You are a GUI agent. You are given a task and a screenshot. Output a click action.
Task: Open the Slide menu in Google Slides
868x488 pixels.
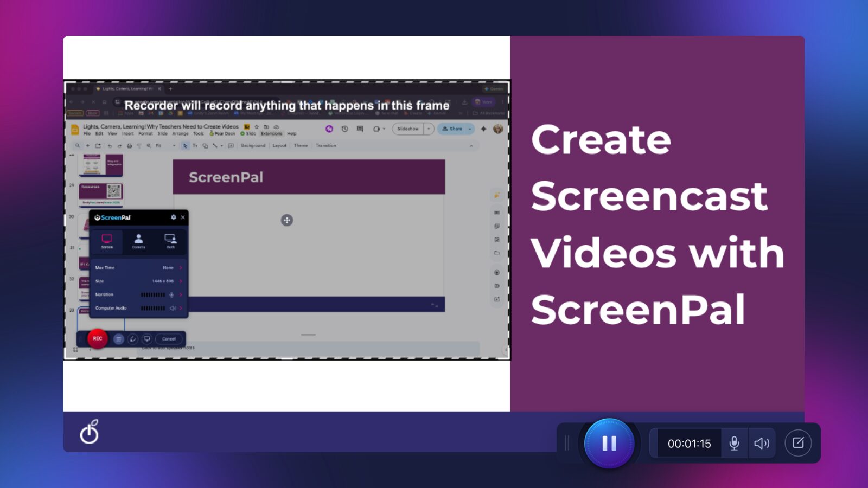click(x=162, y=134)
